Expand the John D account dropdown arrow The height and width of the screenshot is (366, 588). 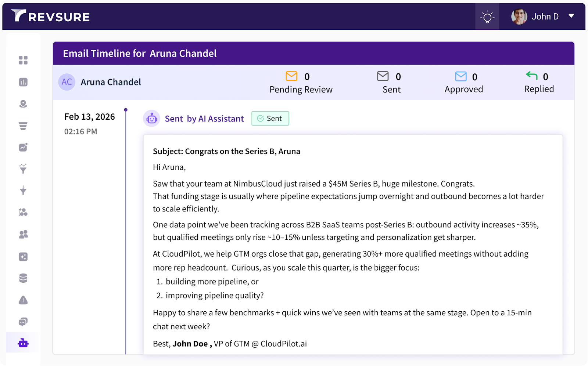tap(571, 16)
